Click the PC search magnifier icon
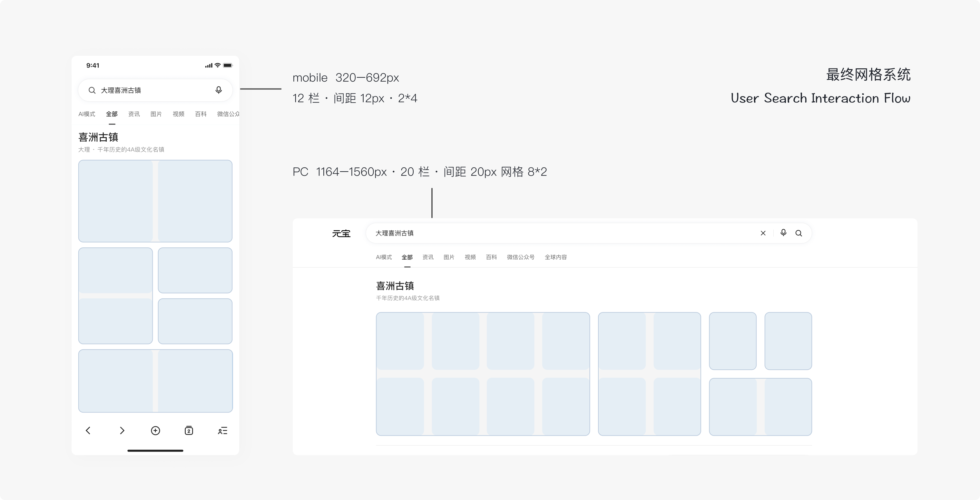The height and width of the screenshot is (500, 980). (x=799, y=233)
